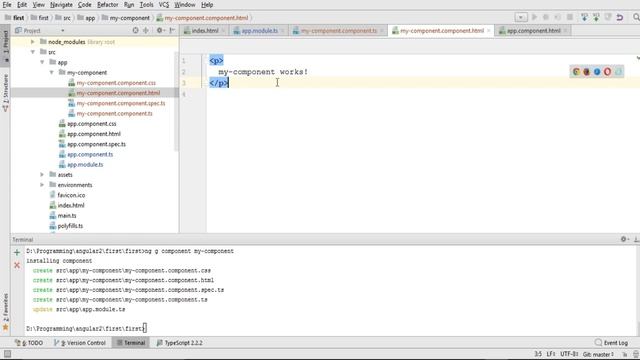The image size is (640, 360).
Task: Select main.ts in project tree
Action: coord(67,216)
